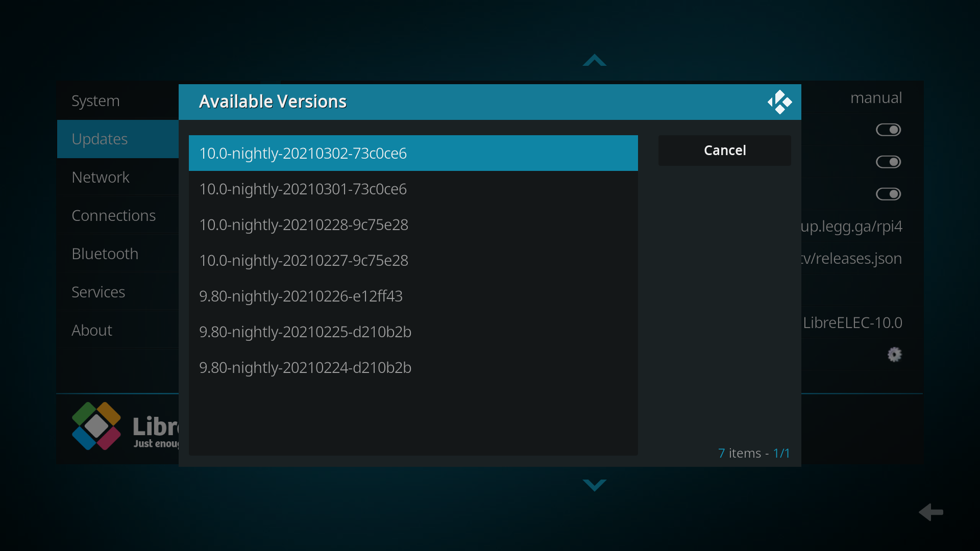Toggle the first switch on the right panel

[x=888, y=130]
